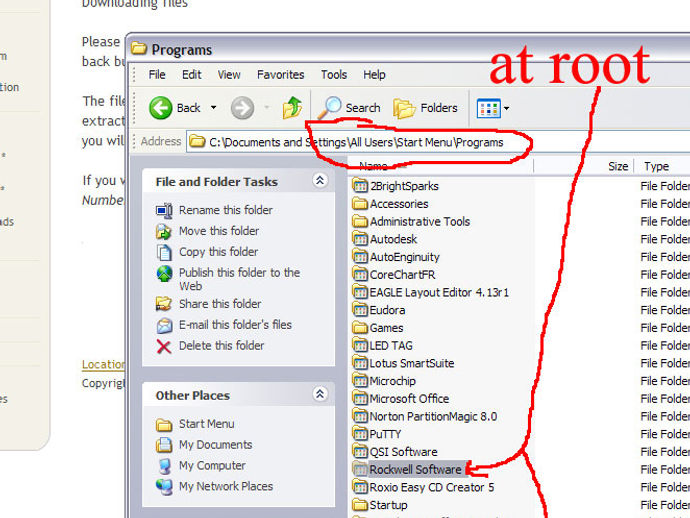Screen dimensions: 690x518
Task: Click the Views grid icon
Action: pos(488,108)
